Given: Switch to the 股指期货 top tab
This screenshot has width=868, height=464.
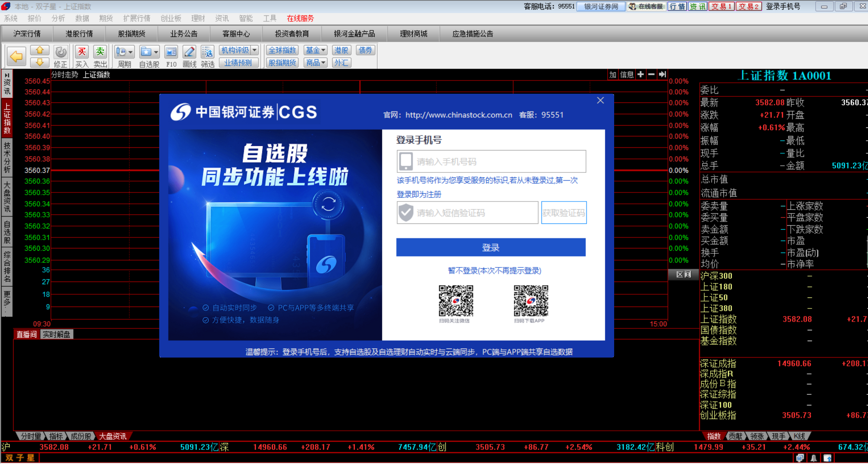Looking at the screenshot, I should pyautogui.click(x=131, y=34).
